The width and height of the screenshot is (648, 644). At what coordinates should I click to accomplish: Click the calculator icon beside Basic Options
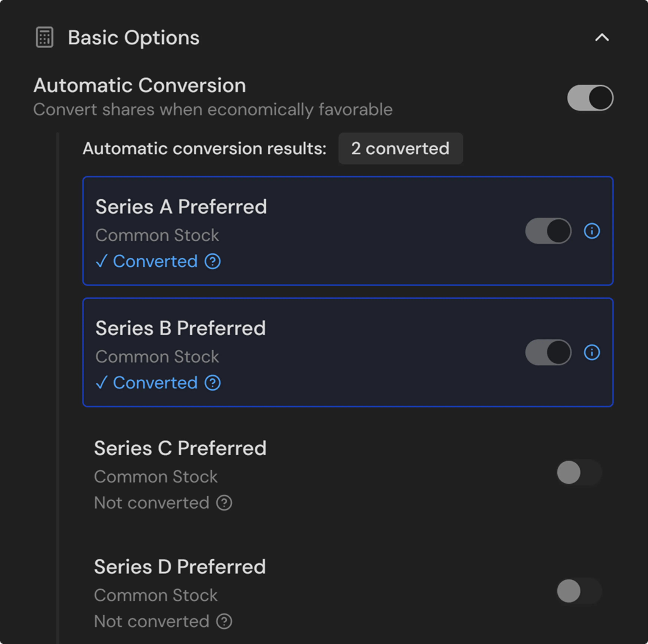pos(45,37)
